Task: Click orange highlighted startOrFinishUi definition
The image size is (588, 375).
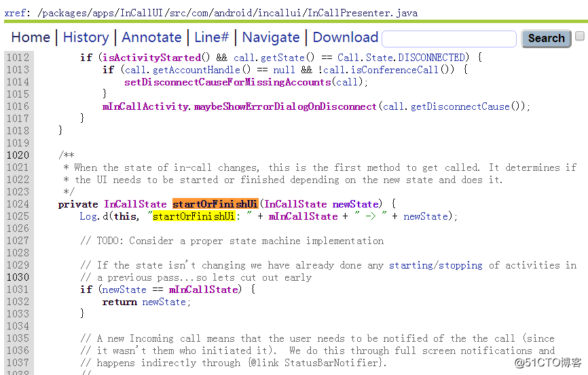Action: [x=215, y=204]
